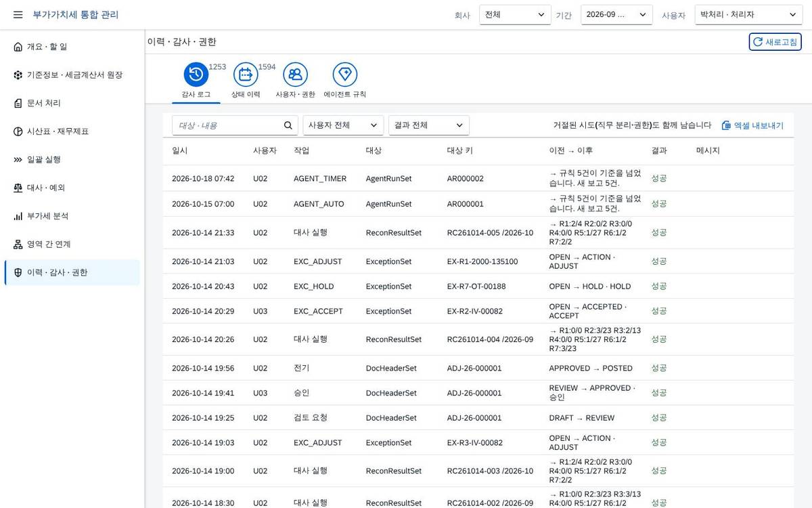812x508 pixels.
Task: Open the 사용자 박처리 · 처리자 dropdown
Action: (748, 15)
